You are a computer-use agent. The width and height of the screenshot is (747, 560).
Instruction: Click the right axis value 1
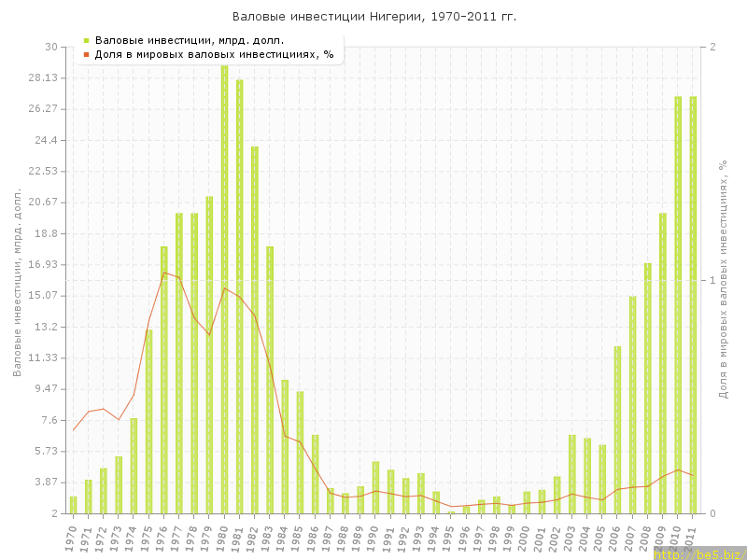pos(713,280)
